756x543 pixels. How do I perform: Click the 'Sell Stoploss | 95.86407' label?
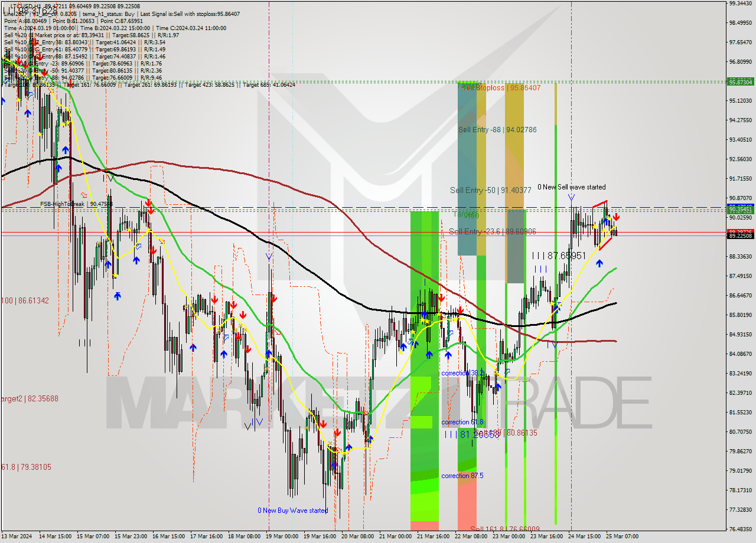501,87
